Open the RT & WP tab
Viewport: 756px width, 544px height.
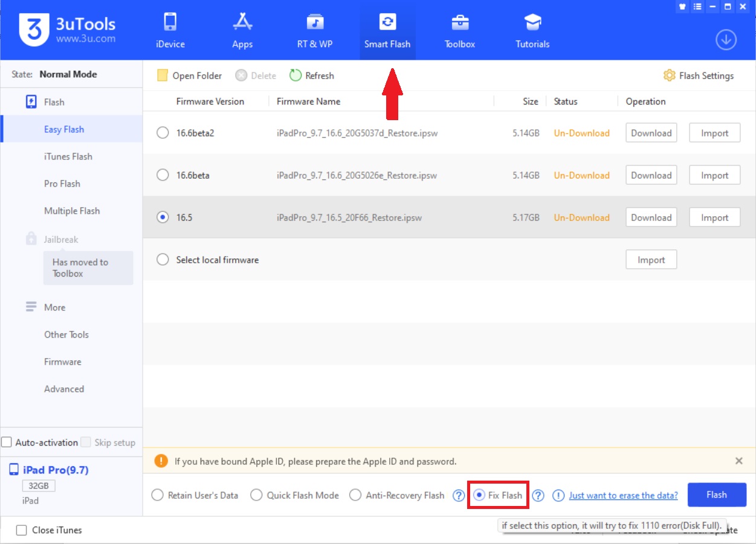click(315, 30)
